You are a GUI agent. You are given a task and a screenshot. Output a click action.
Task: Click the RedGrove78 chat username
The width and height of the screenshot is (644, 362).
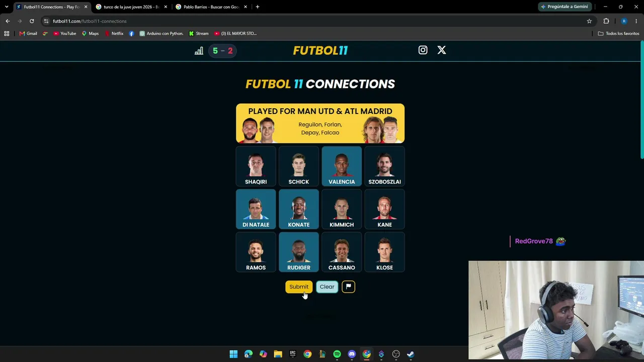[x=534, y=241]
